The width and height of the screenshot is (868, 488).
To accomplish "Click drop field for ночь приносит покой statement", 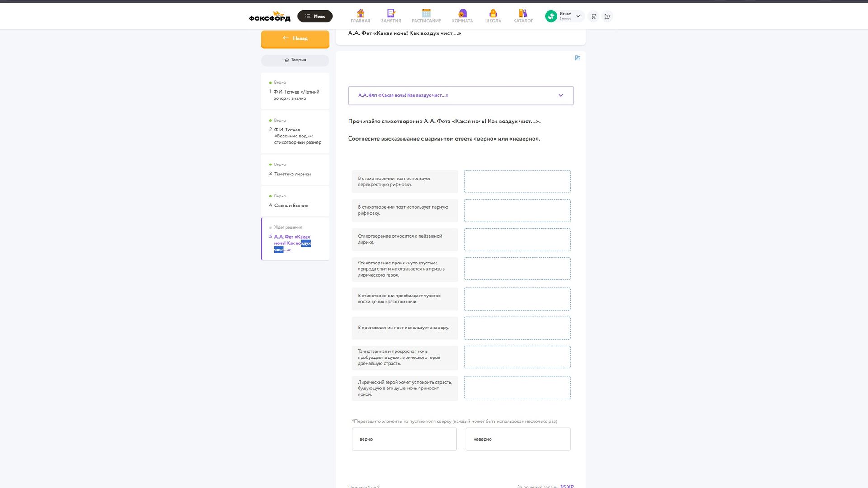I will [517, 388].
